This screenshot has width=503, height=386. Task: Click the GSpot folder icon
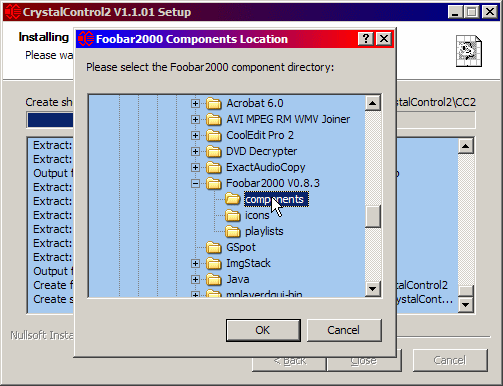click(214, 247)
